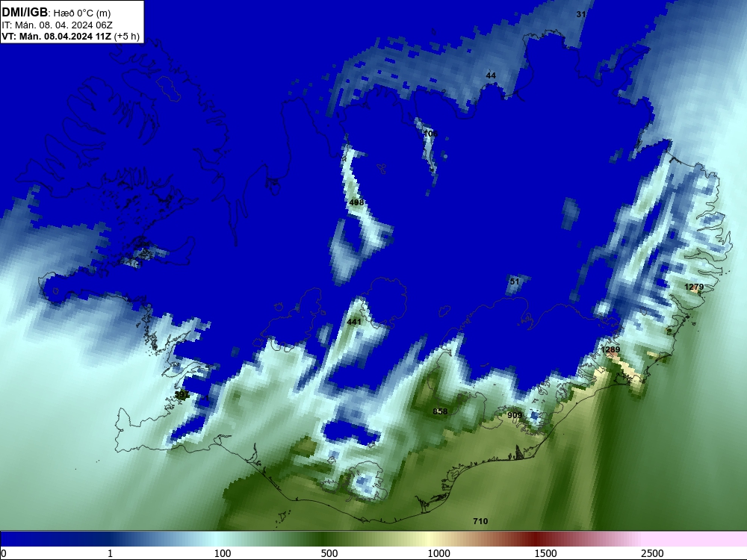The height and width of the screenshot is (560, 747).
Task: Click the map value '51'
Action: 515,281
